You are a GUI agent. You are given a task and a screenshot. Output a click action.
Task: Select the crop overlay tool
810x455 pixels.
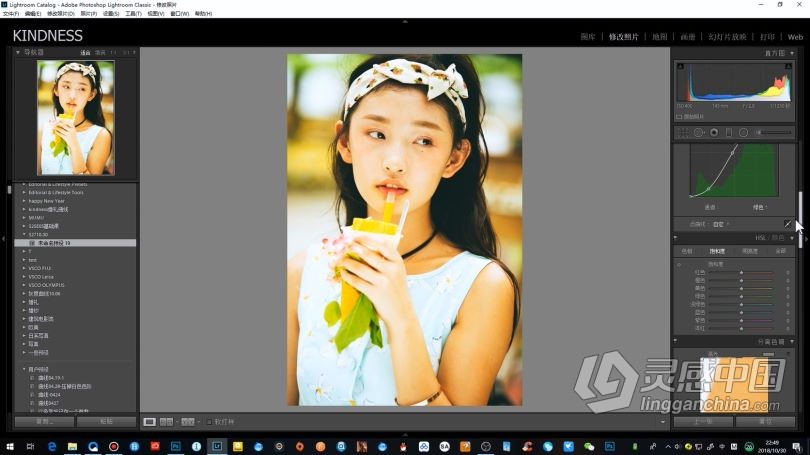pos(682,132)
